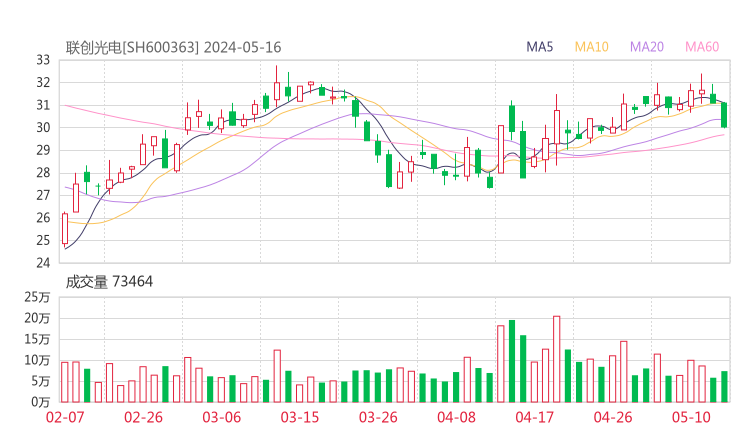The image size is (740, 440).
Task: Click the price axis value 27
Action: tap(43, 195)
